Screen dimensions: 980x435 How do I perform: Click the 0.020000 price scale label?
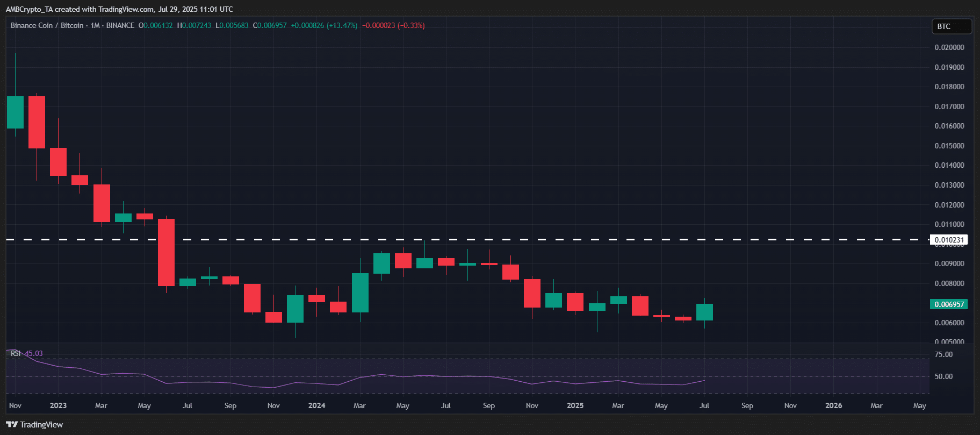tap(949, 47)
